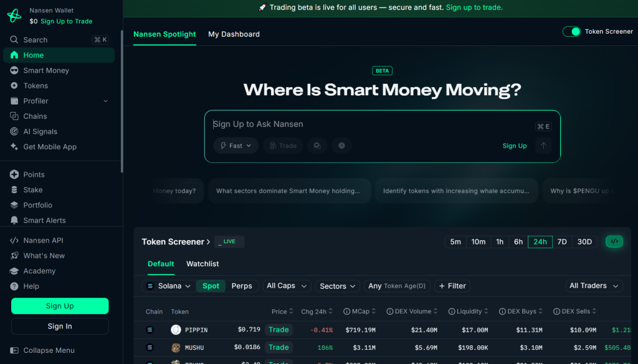Click the AI Signals sidebar icon

point(14,131)
